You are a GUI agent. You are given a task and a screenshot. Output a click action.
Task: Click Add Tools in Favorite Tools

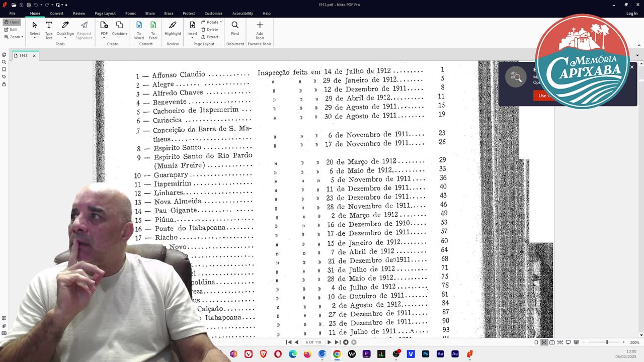click(260, 30)
